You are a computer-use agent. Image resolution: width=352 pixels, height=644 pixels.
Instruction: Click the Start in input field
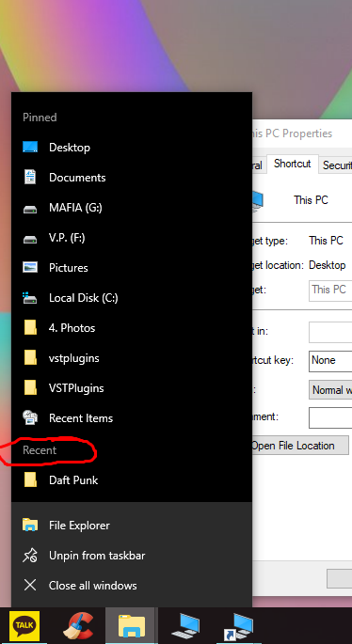(330, 332)
